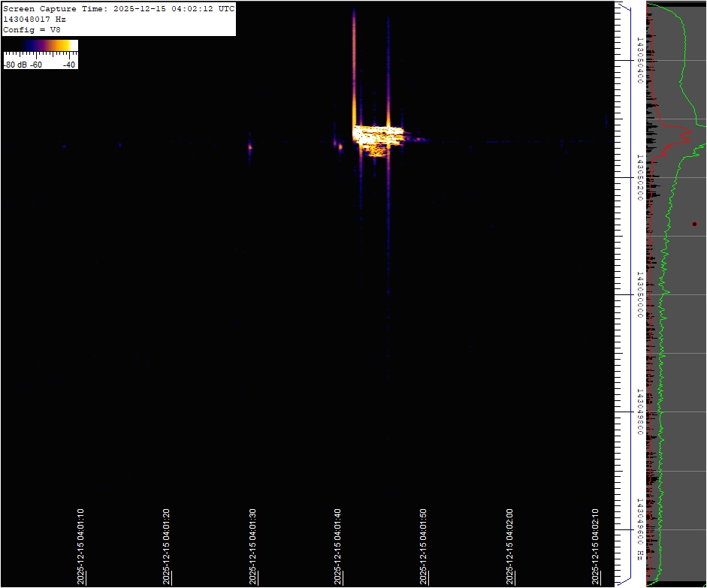Click the bright white signal burst in the waterfall
This screenshot has width=707, height=588.
[x=378, y=137]
